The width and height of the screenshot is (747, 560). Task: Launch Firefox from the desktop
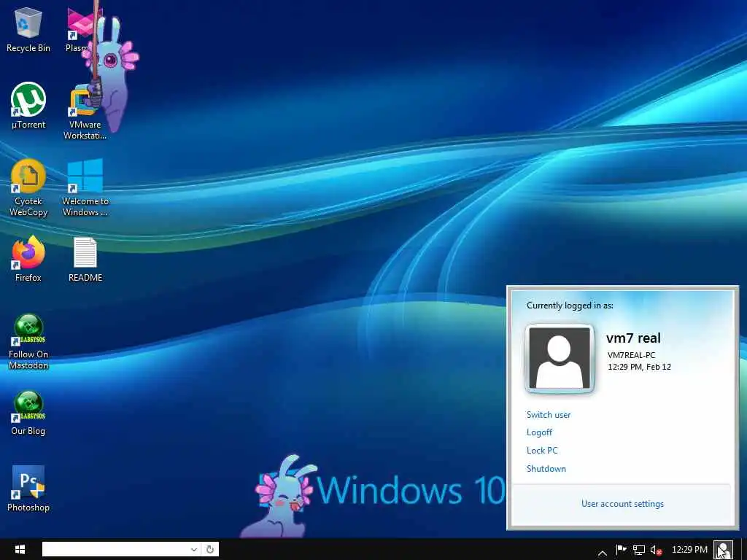tap(28, 260)
